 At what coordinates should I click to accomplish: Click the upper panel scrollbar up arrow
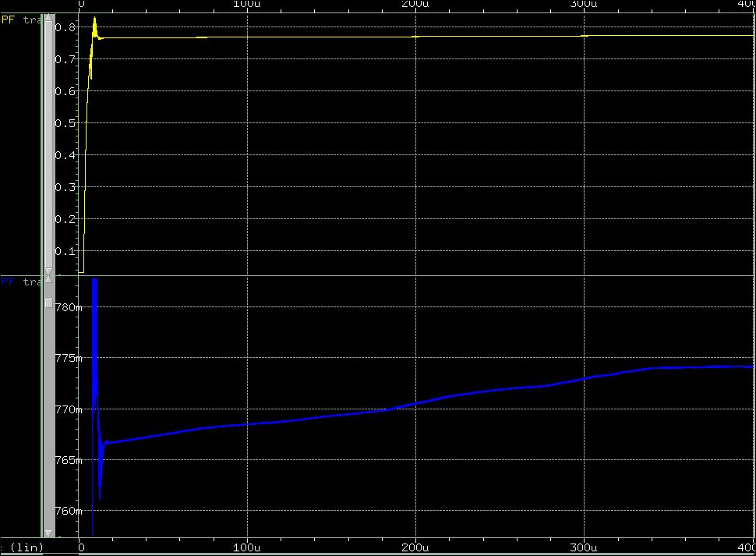click(x=48, y=18)
